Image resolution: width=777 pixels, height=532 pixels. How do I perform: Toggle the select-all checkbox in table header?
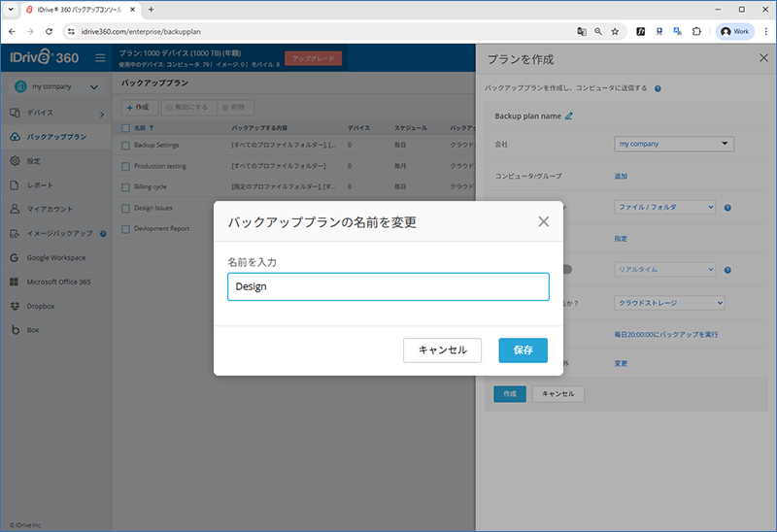125,127
